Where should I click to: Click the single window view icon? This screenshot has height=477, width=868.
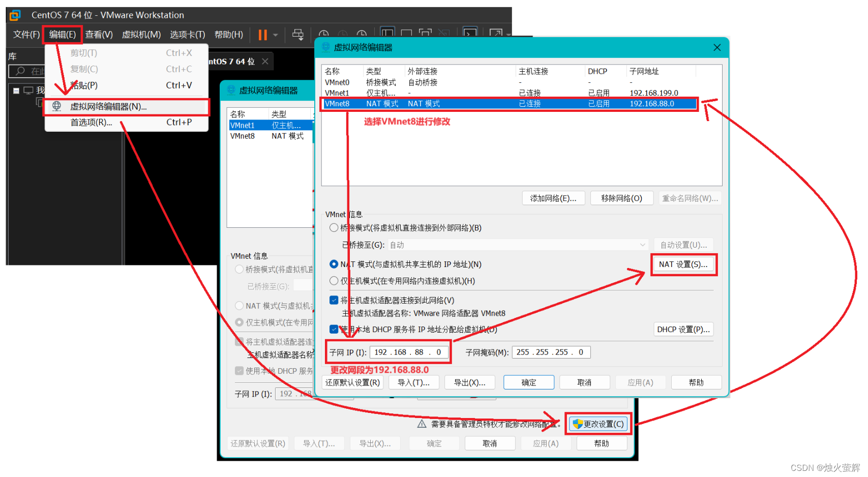coord(406,34)
